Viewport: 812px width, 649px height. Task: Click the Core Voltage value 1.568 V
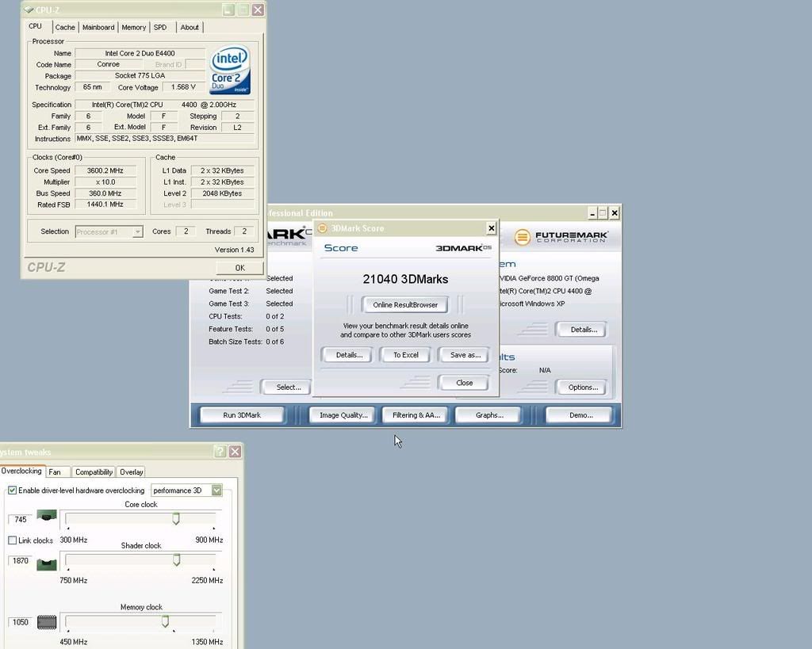tap(183, 87)
